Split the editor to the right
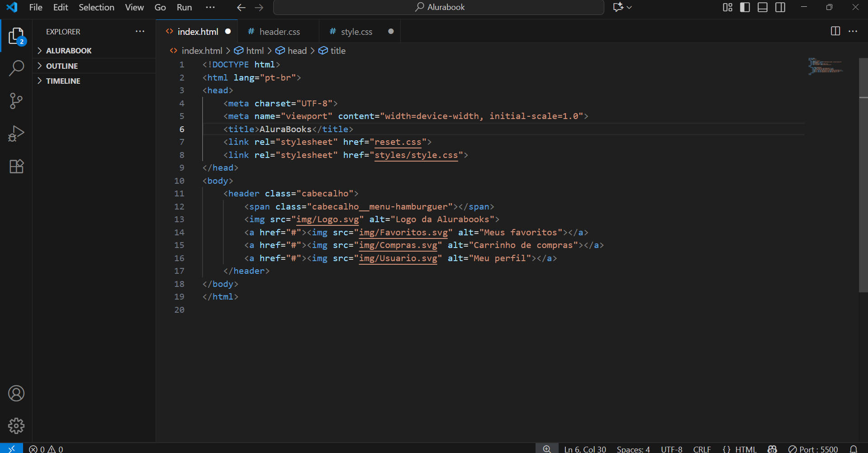 (x=835, y=31)
